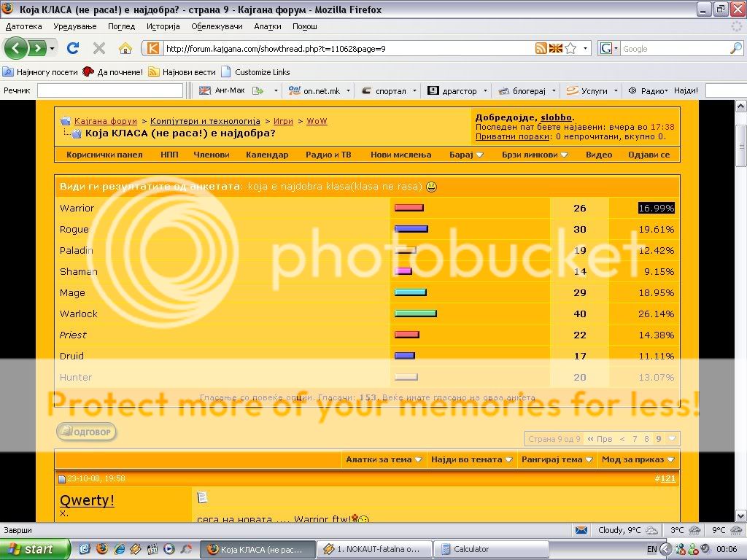Viewport: 747px width, 560px height.
Task: Open the Обележувачи menu
Action: coord(217,26)
